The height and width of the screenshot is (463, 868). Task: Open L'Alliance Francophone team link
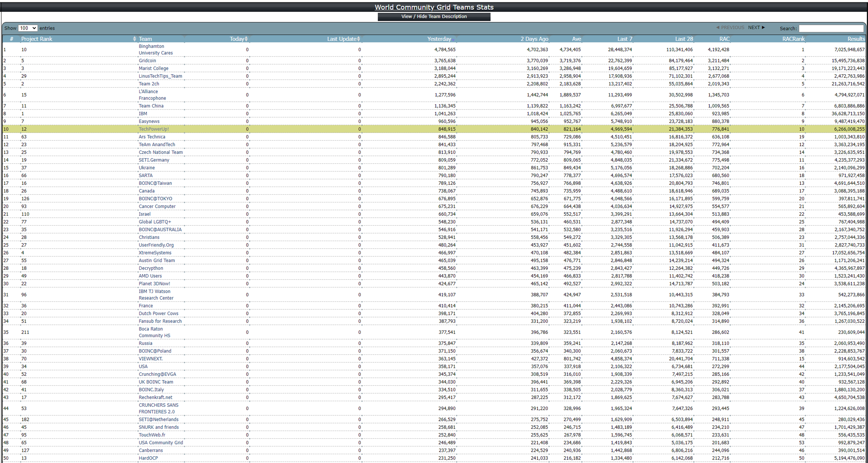(x=152, y=95)
